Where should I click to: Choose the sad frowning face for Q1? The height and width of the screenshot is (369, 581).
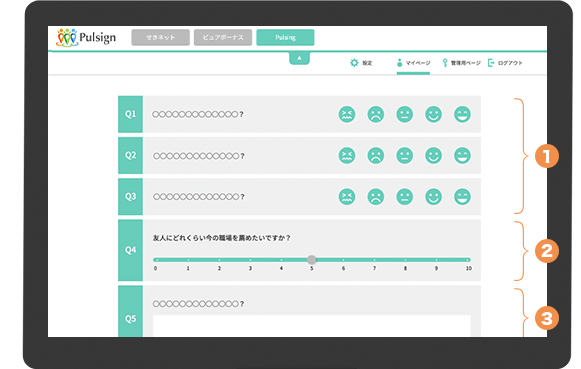click(375, 114)
